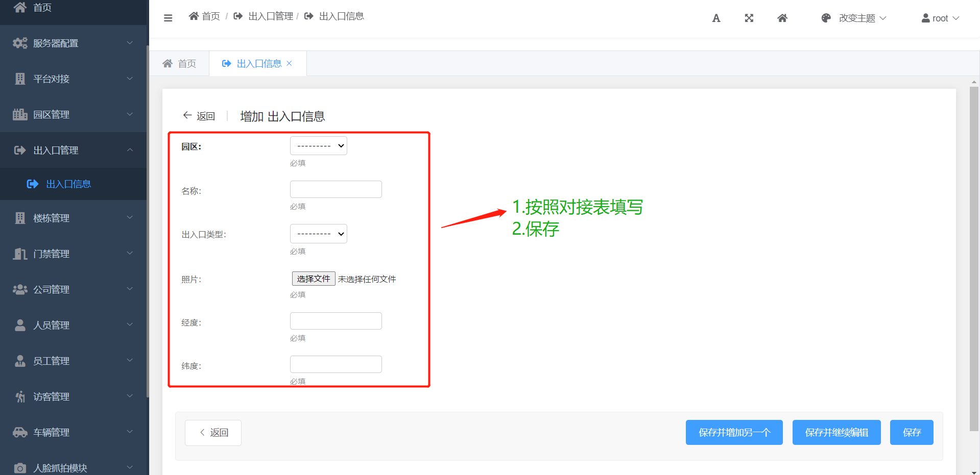Expand the 车辆管理 sidebar menu
This screenshot has width=980, height=475.
tap(73, 432)
